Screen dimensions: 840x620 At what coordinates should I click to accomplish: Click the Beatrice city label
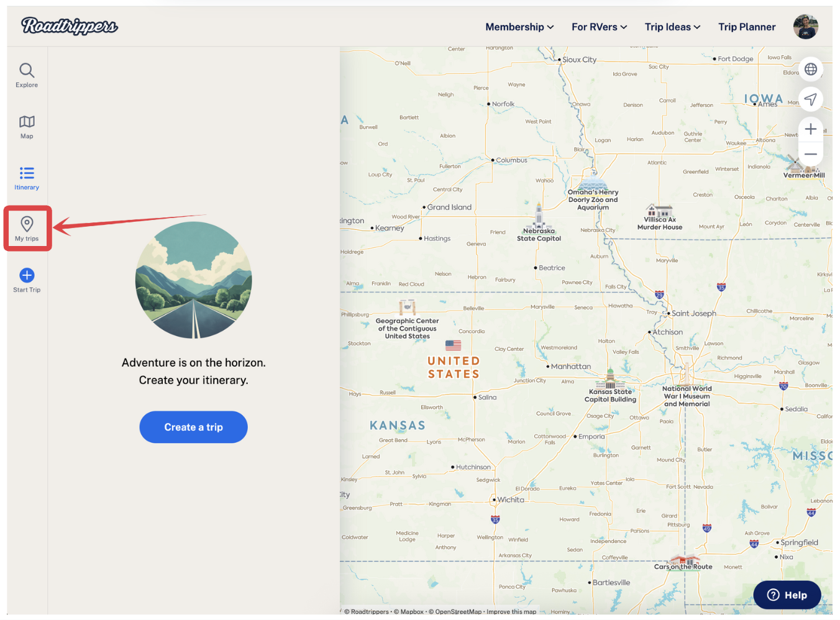coord(552,268)
